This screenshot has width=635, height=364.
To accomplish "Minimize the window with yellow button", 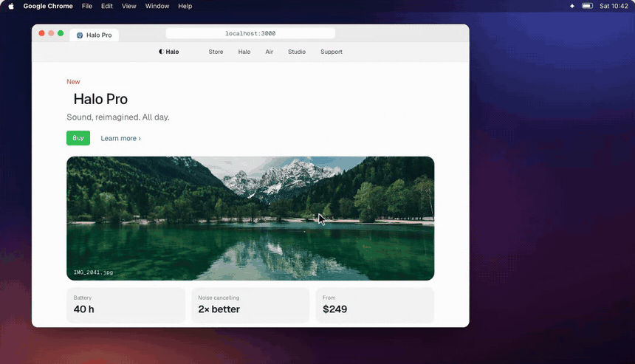I will 51,33.
